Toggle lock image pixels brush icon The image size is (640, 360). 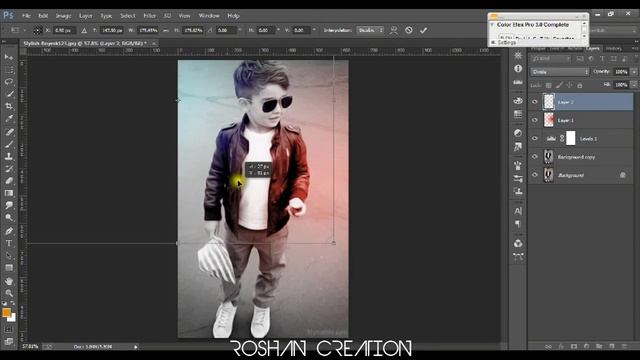coord(559,85)
